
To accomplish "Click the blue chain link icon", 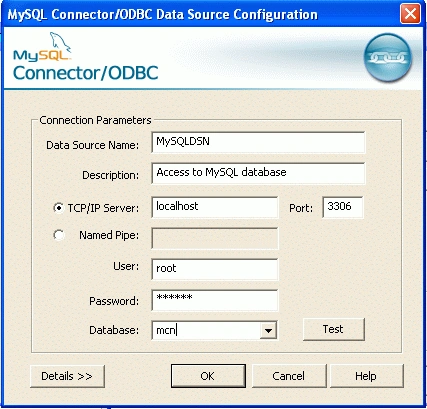I will [387, 58].
